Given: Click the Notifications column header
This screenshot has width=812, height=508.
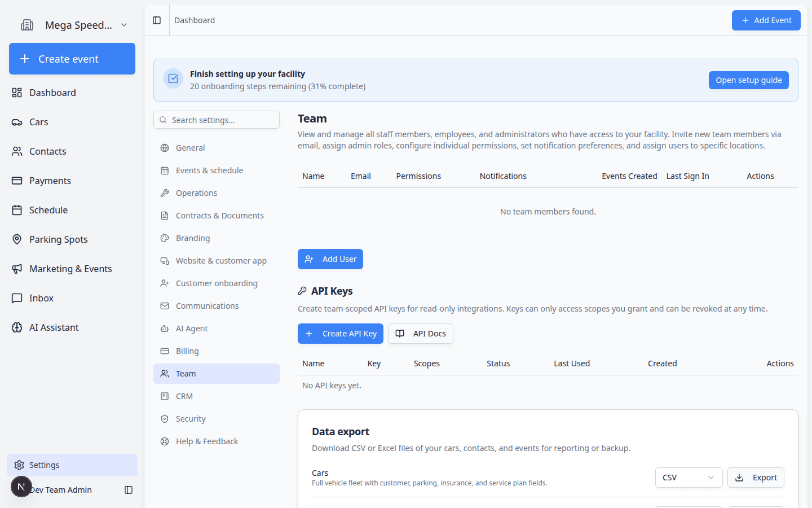Looking at the screenshot, I should click(x=503, y=176).
